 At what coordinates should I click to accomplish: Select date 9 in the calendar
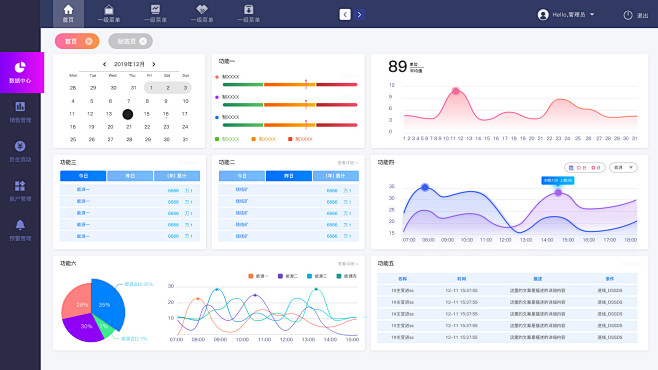coord(166,101)
